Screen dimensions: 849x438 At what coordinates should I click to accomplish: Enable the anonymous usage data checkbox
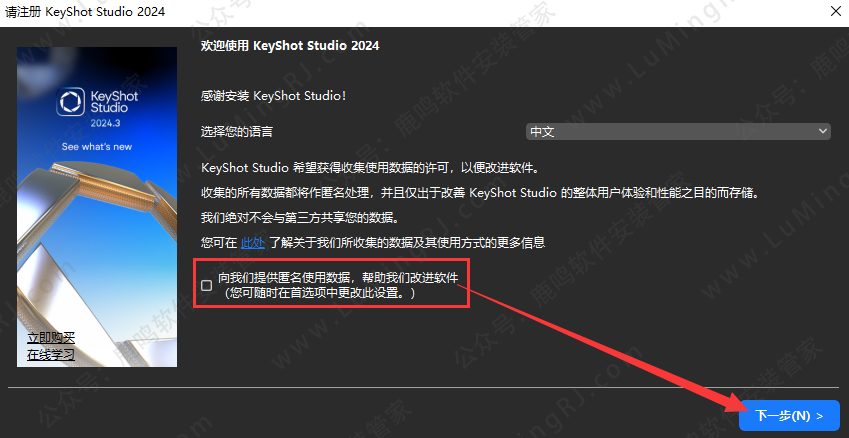click(x=206, y=285)
